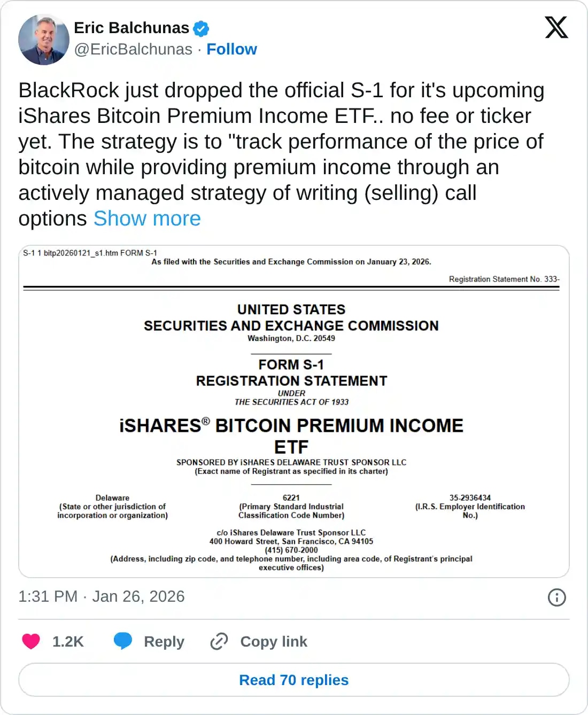Open the 1:31 PM Jan 26, 2026 timestamp

click(102, 596)
